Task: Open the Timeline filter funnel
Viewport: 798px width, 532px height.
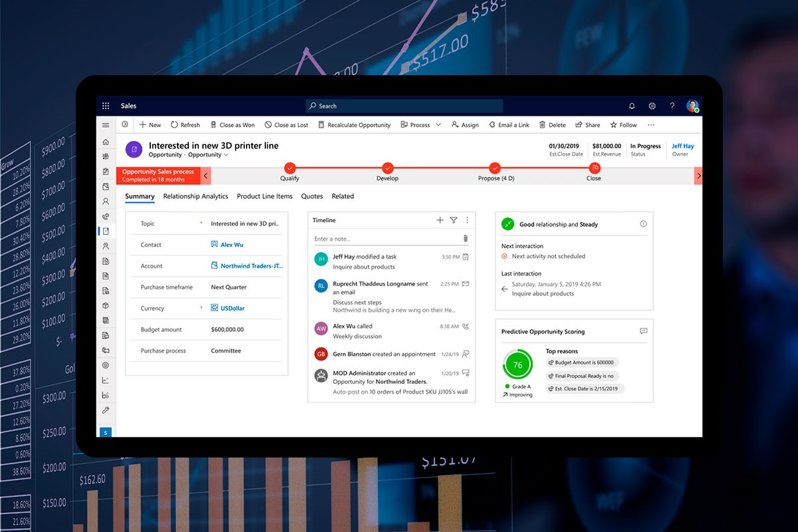Action: pos(454,220)
